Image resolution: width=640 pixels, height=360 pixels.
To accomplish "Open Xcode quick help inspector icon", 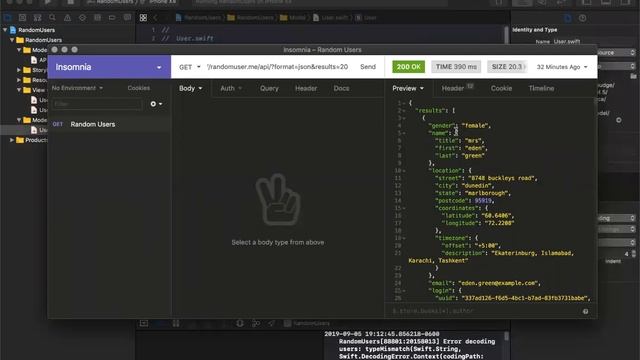I will point(582,18).
